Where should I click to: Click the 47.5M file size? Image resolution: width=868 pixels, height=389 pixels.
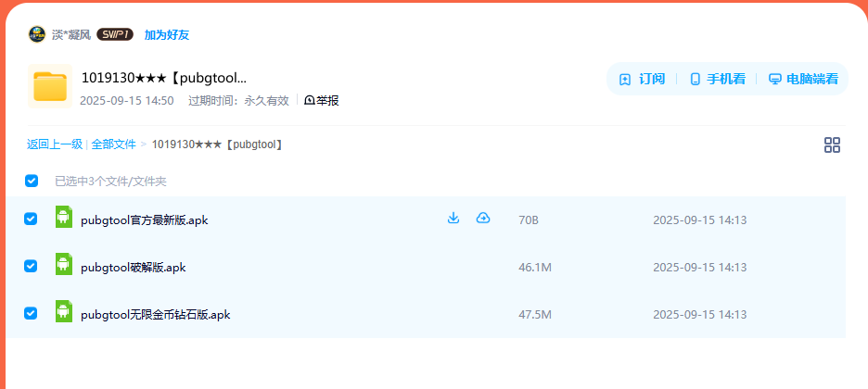tap(535, 315)
